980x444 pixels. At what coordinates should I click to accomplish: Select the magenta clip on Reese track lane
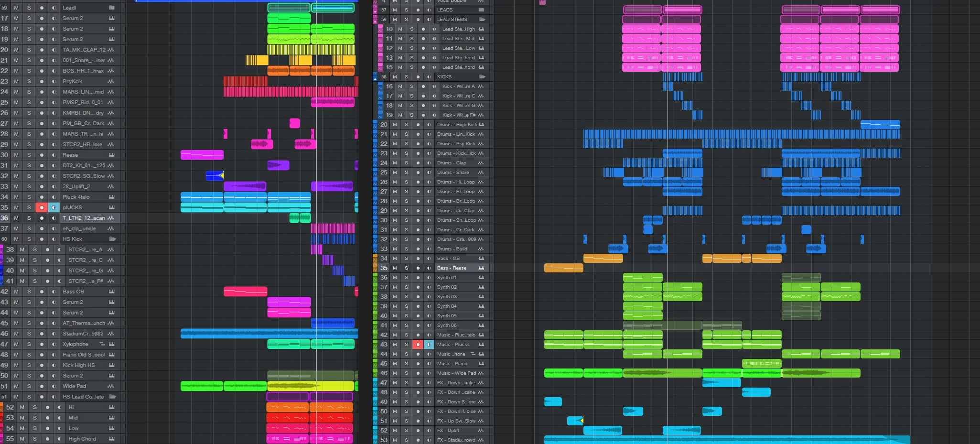coord(202,155)
